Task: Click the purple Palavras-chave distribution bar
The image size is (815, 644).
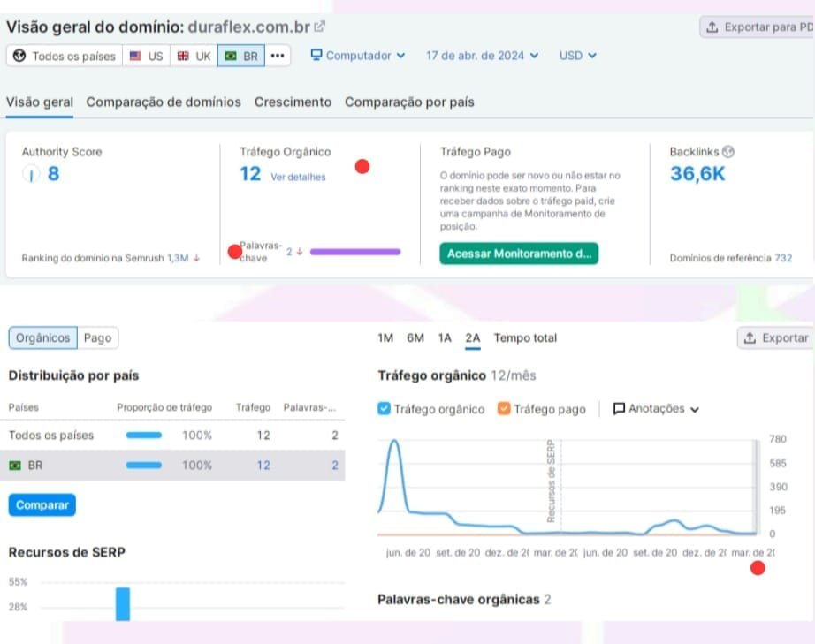Action: pyautogui.click(x=355, y=252)
